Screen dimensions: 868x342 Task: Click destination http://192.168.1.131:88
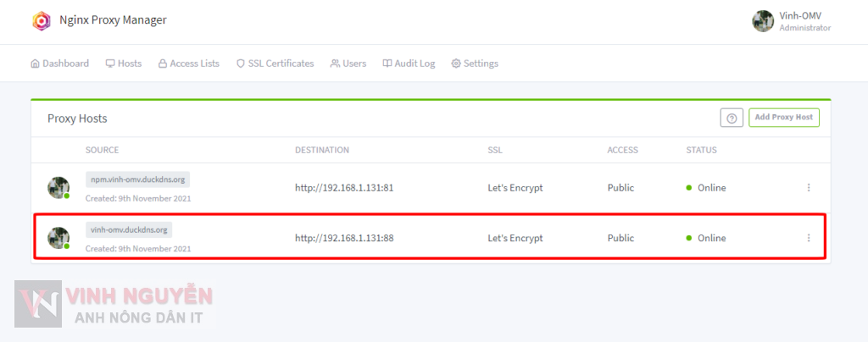click(x=344, y=238)
